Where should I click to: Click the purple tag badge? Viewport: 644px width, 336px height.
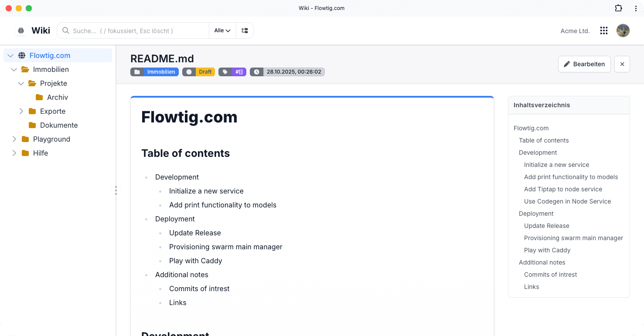click(232, 72)
